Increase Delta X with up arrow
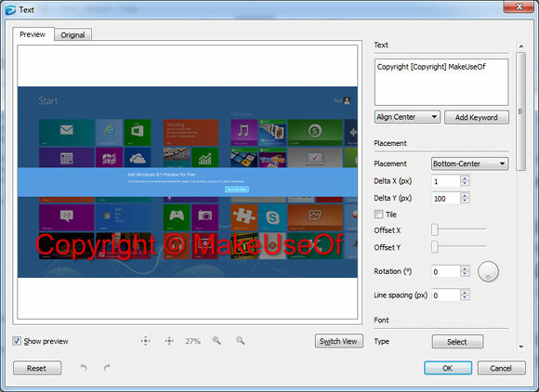The height and width of the screenshot is (392, 539). [x=465, y=178]
